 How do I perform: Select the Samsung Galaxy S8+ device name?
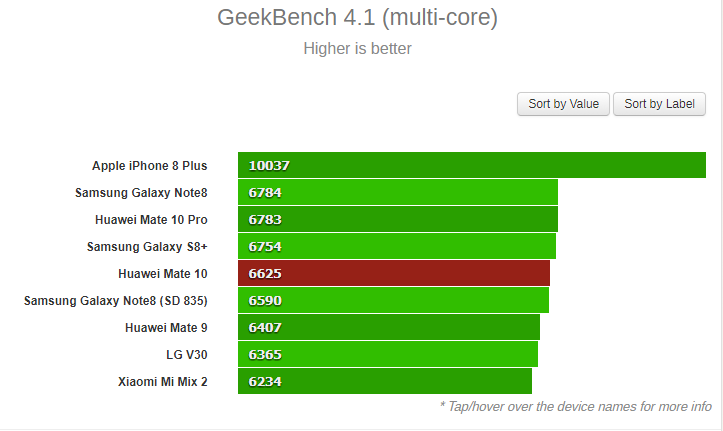coord(147,247)
